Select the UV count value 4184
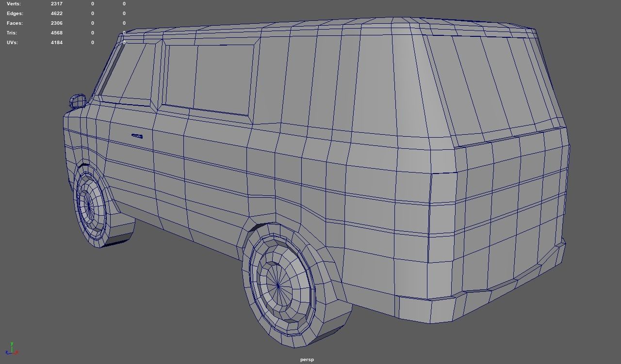Screen dimensions: 621x364 tap(57, 43)
